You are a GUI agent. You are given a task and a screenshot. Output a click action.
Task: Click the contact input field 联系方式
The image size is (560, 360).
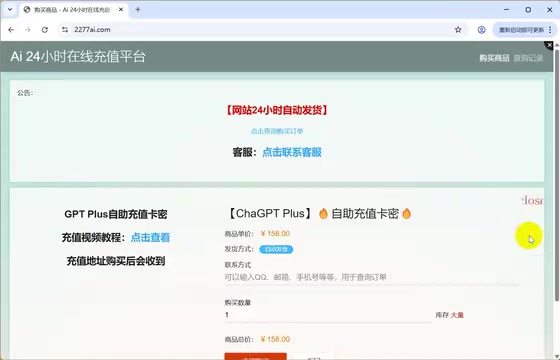(371, 277)
